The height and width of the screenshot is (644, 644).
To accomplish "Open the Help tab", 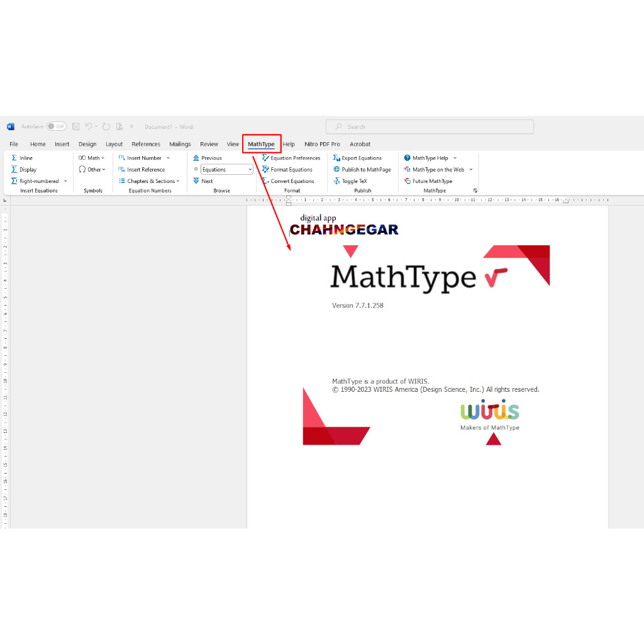I will tap(289, 144).
